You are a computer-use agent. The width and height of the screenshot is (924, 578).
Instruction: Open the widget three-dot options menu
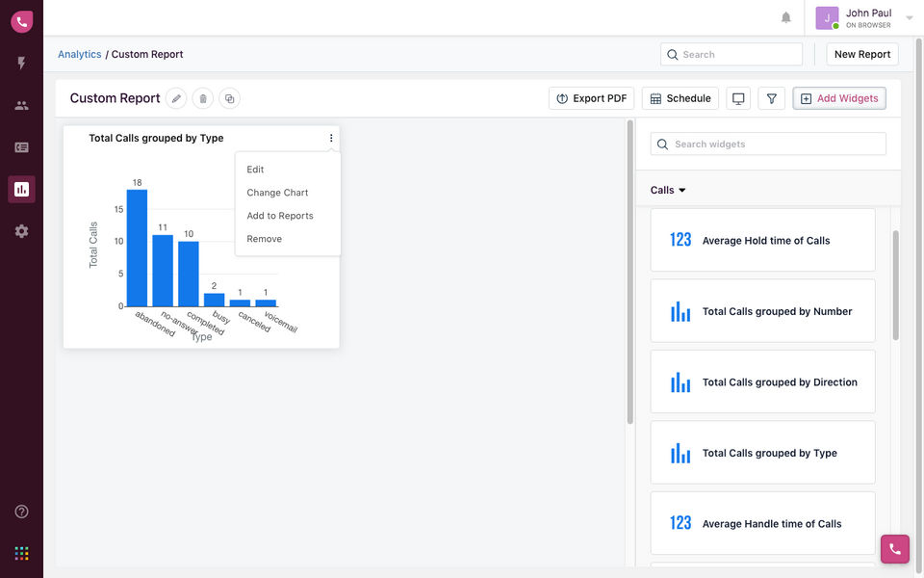[331, 139]
